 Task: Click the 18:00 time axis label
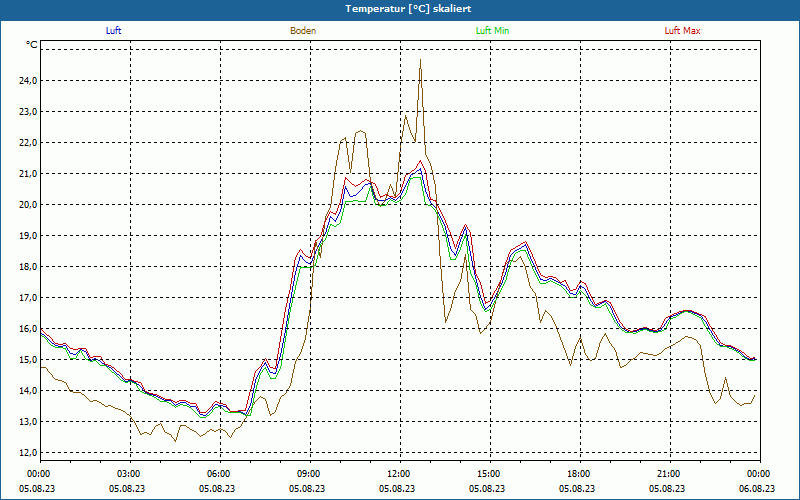(x=580, y=474)
